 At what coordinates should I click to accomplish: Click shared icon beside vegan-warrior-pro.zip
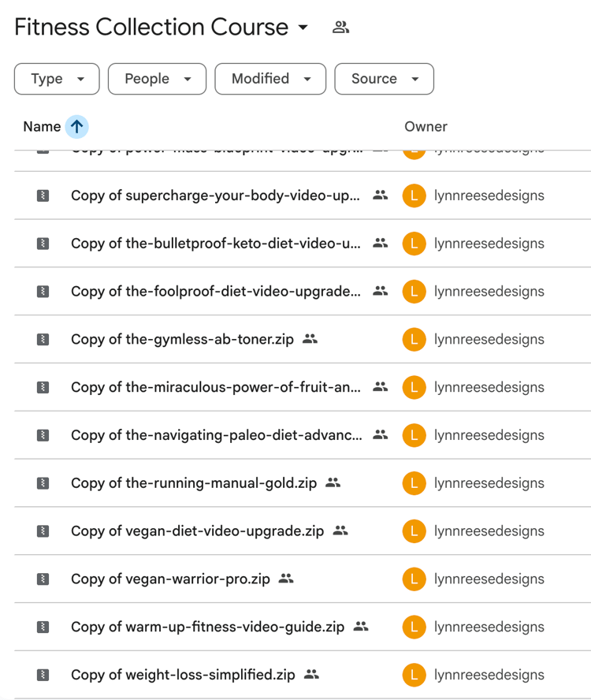pos(286,579)
